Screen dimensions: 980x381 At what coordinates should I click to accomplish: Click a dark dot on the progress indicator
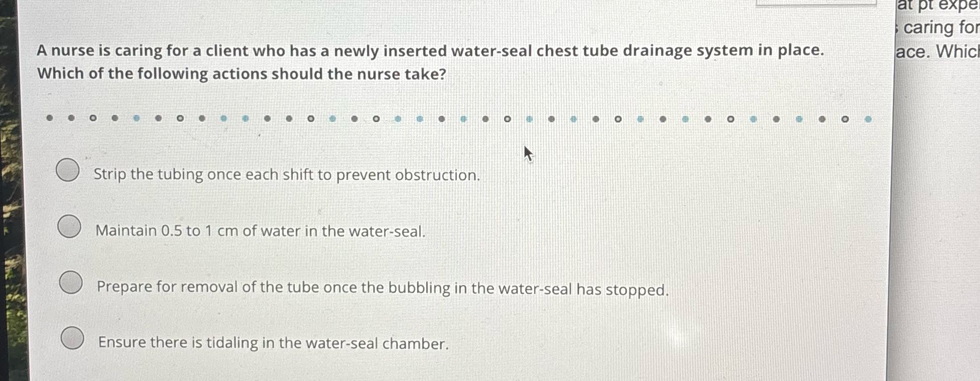tap(49, 117)
